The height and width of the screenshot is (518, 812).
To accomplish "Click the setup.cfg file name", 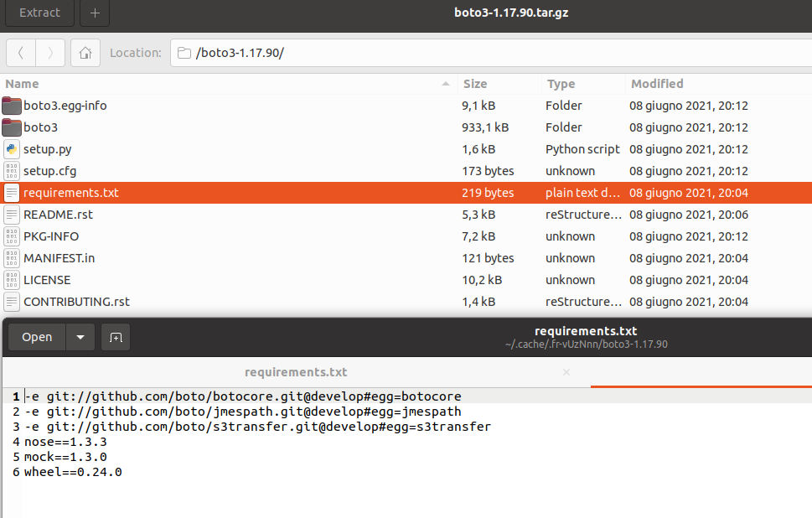I will (49, 171).
